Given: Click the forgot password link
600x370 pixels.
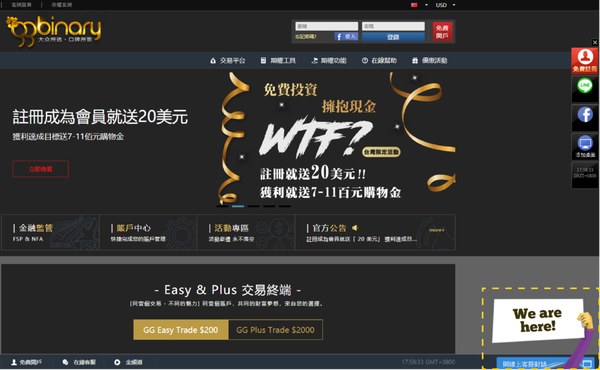Looking at the screenshot, I should (x=306, y=37).
